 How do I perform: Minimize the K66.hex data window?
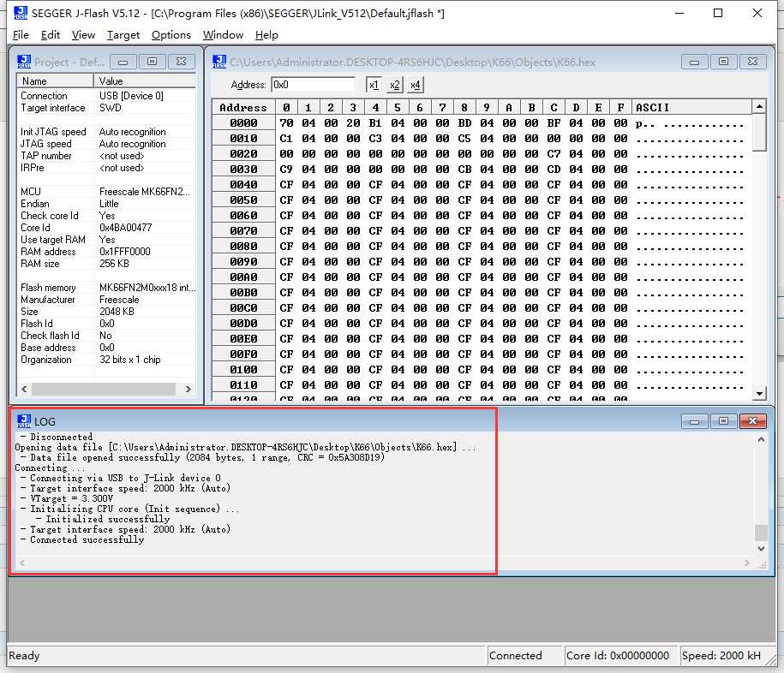(x=695, y=62)
